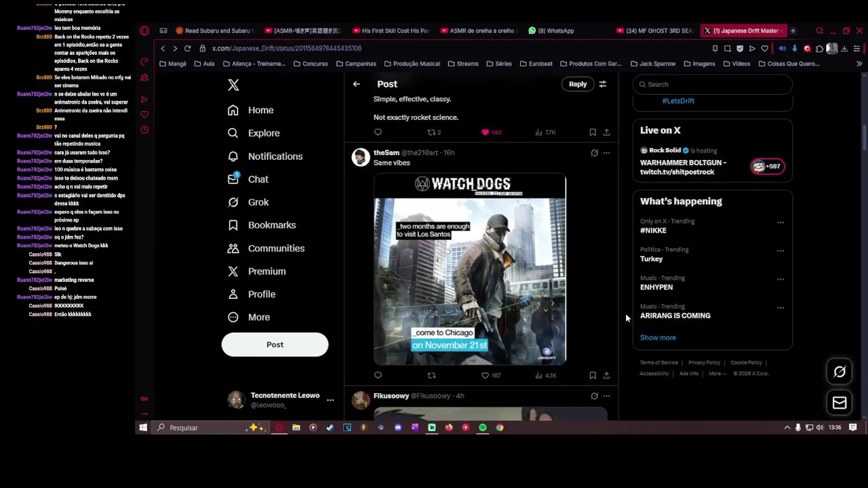Viewport: 868px width, 488px height.
Task: Click Fikusoowy username link
Action: tap(391, 396)
